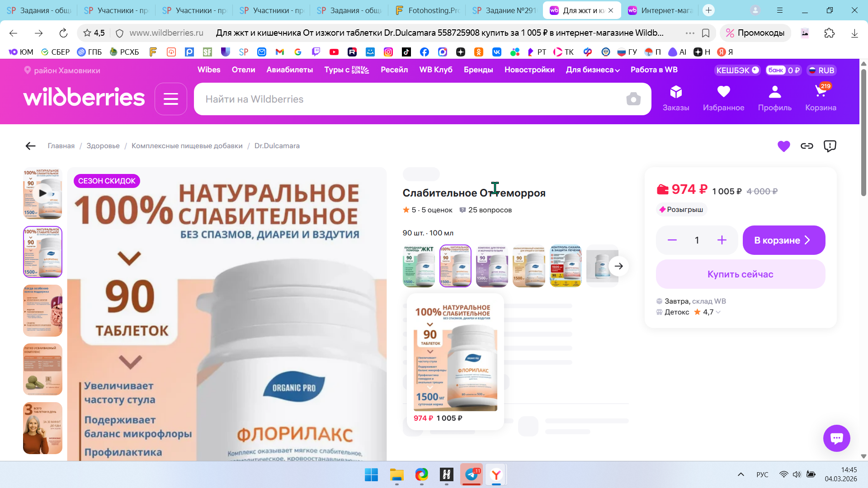The width and height of the screenshot is (868, 488).
Task: Increase quantity with the plus button
Action: [x=722, y=240]
